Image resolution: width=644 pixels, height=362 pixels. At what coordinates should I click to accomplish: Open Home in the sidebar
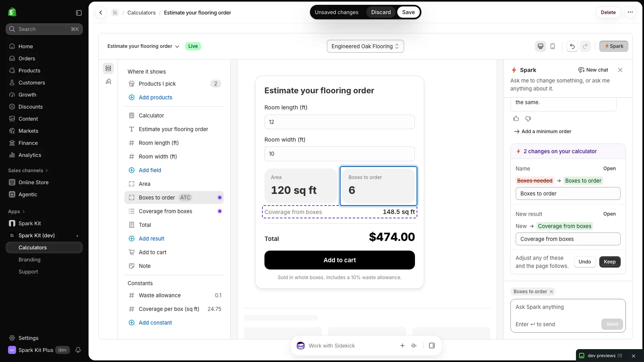click(x=44, y=46)
